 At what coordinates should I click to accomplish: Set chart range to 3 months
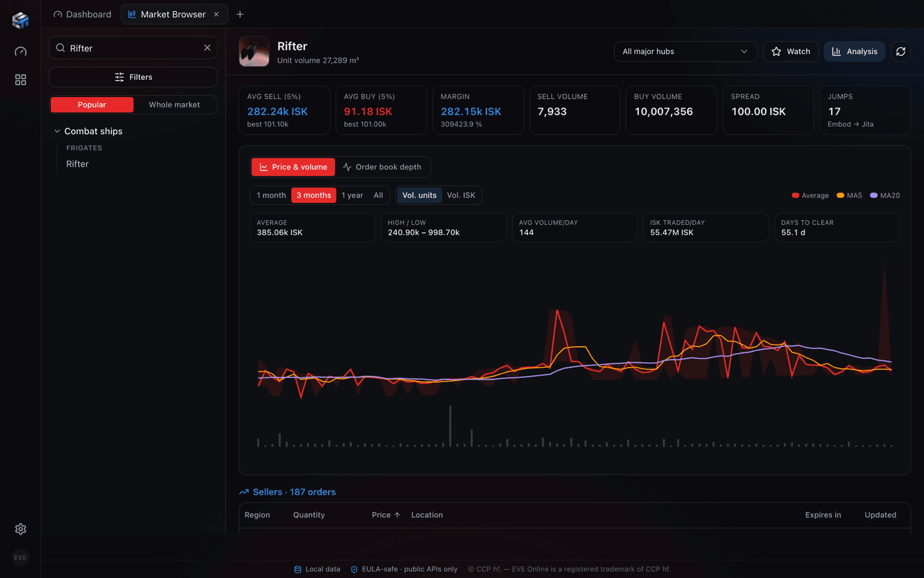pyautogui.click(x=314, y=195)
